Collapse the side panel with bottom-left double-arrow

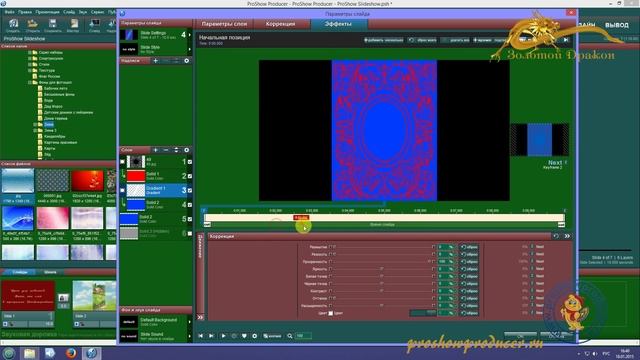coord(200,317)
